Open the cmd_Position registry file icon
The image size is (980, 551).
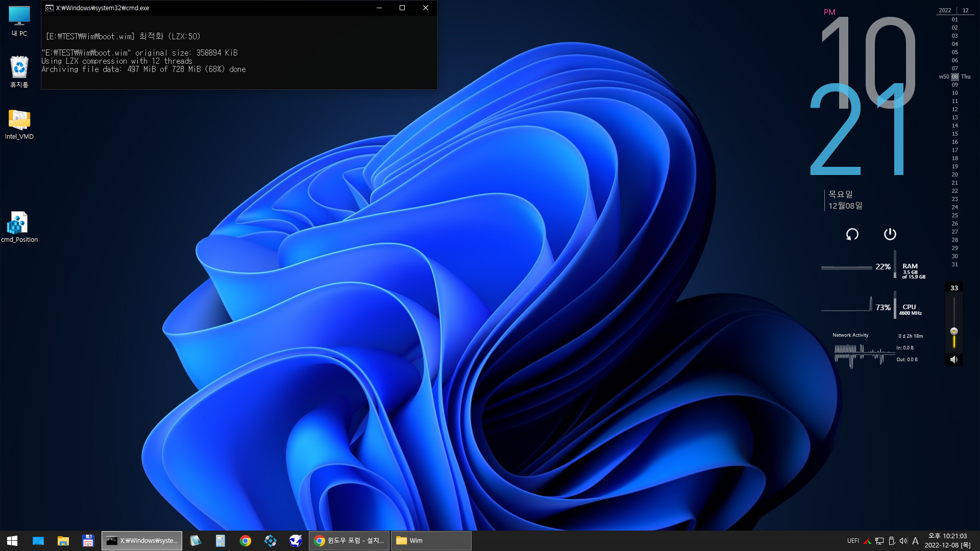[x=19, y=227]
